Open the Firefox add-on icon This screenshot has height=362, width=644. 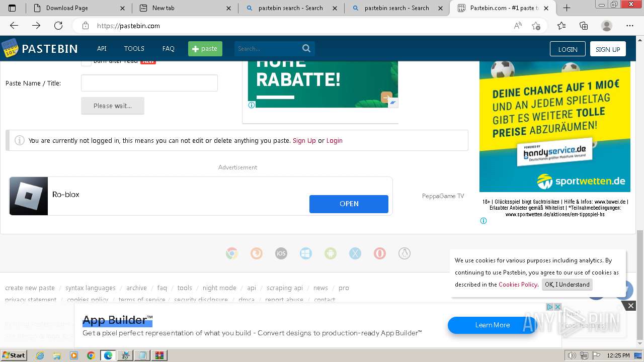(x=257, y=253)
